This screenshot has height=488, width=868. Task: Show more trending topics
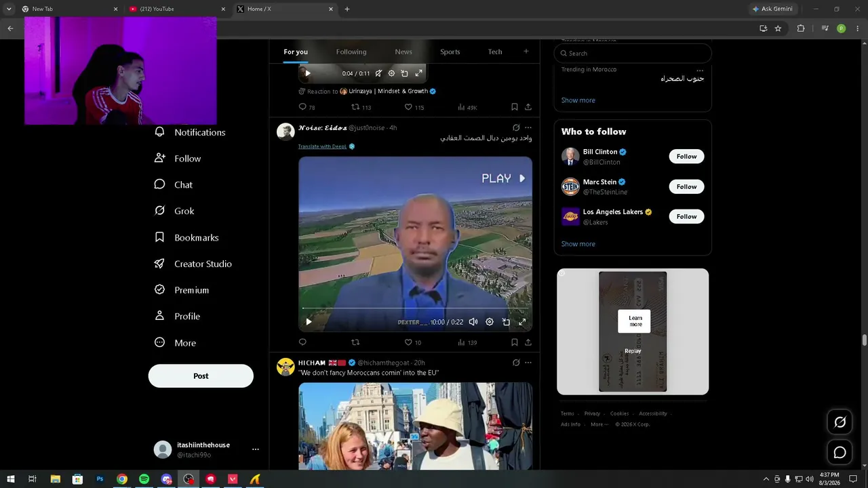pos(578,100)
